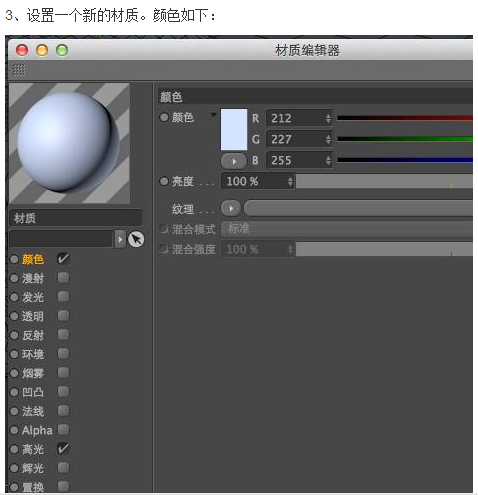Enable the 漫射 checkbox
The height and width of the screenshot is (495, 478).
pyautogui.click(x=63, y=278)
